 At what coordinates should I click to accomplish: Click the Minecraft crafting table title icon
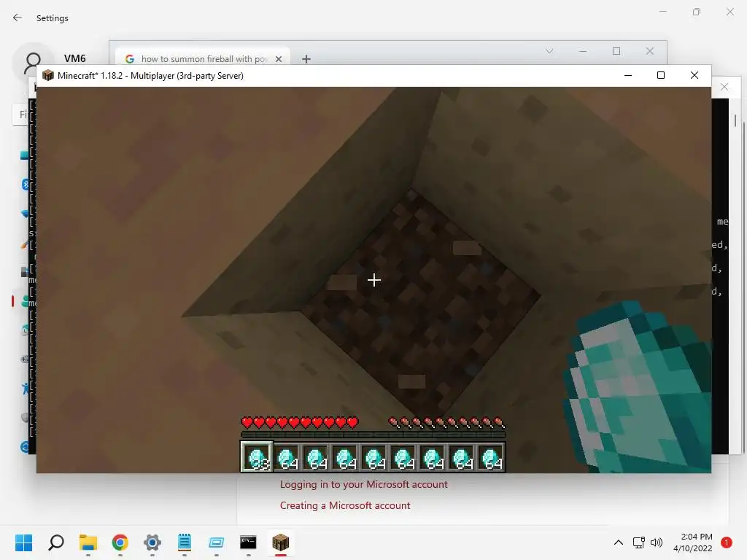pyautogui.click(x=48, y=75)
